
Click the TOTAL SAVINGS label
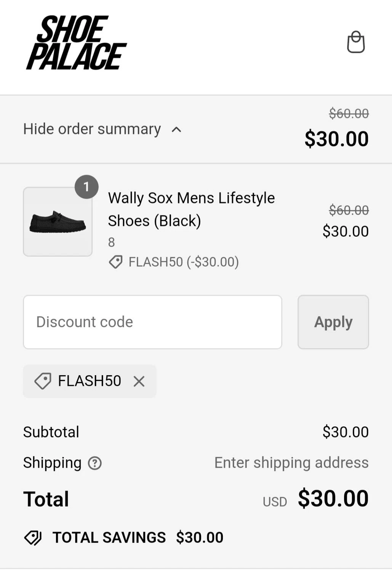point(109,538)
